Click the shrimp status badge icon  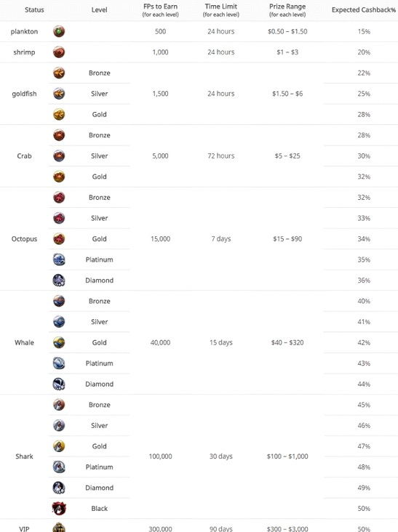click(x=59, y=52)
